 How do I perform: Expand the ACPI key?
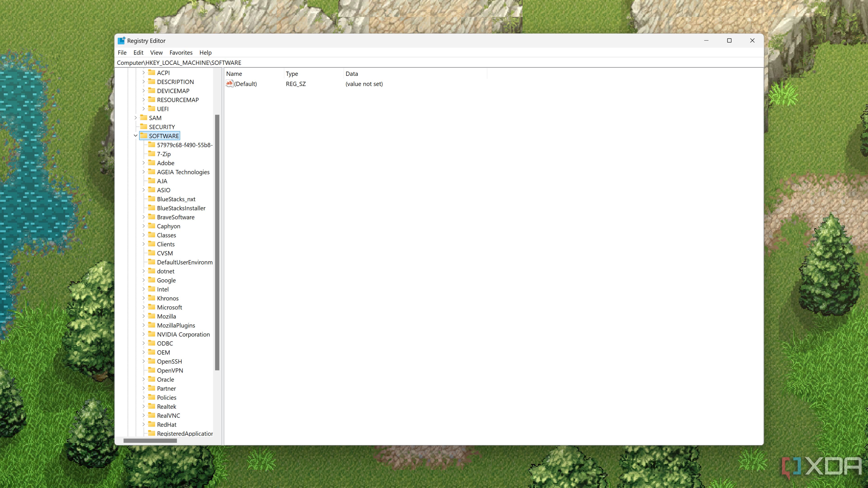tap(144, 73)
